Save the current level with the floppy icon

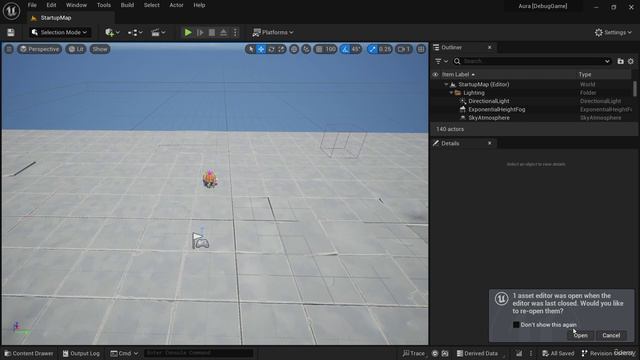pos(11,32)
